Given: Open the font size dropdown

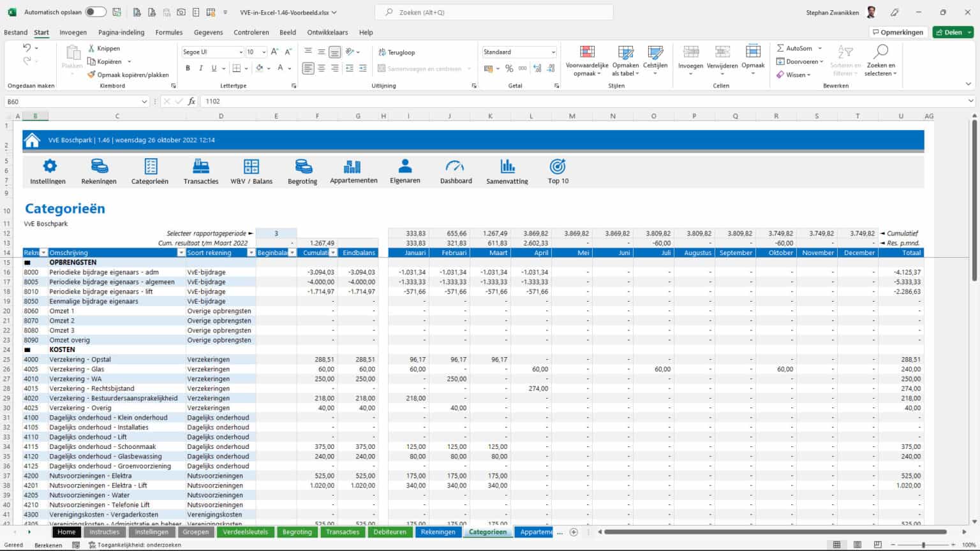Looking at the screenshot, I should (264, 52).
